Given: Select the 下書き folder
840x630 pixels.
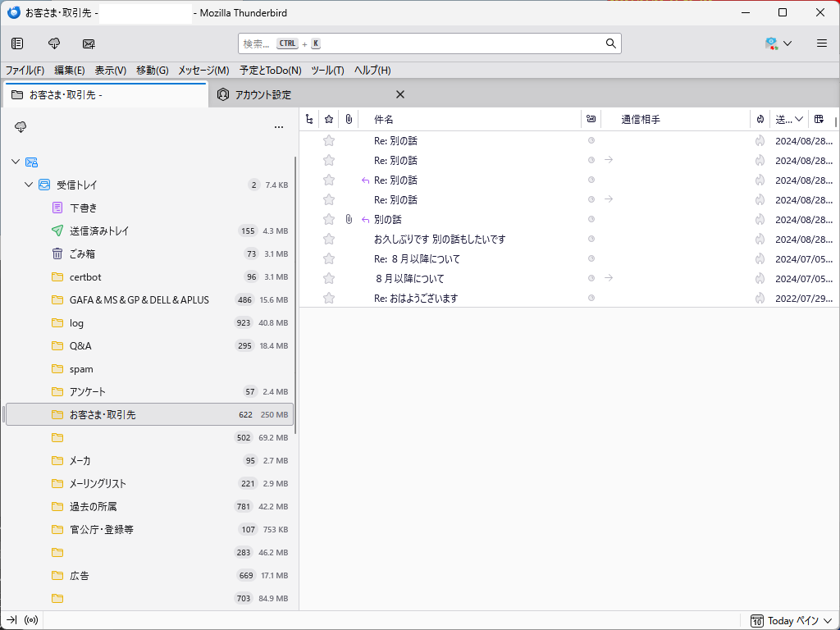Looking at the screenshot, I should pyautogui.click(x=150, y=208).
